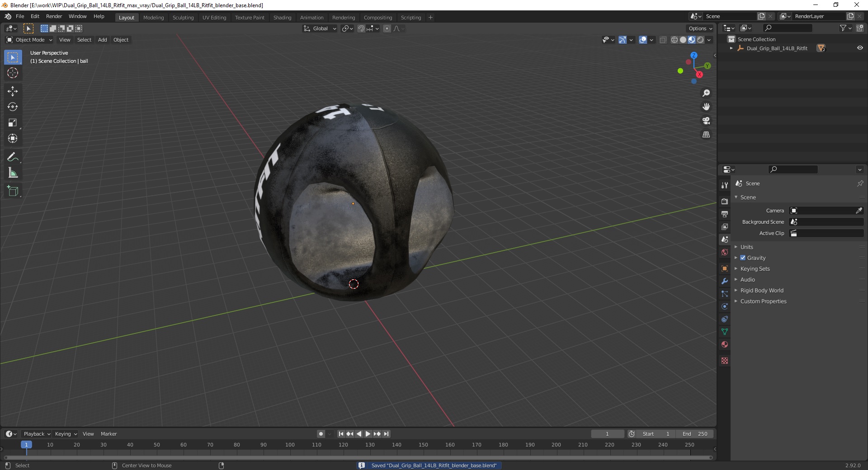Open the Material properties tab
The image size is (868, 470).
click(x=725, y=344)
